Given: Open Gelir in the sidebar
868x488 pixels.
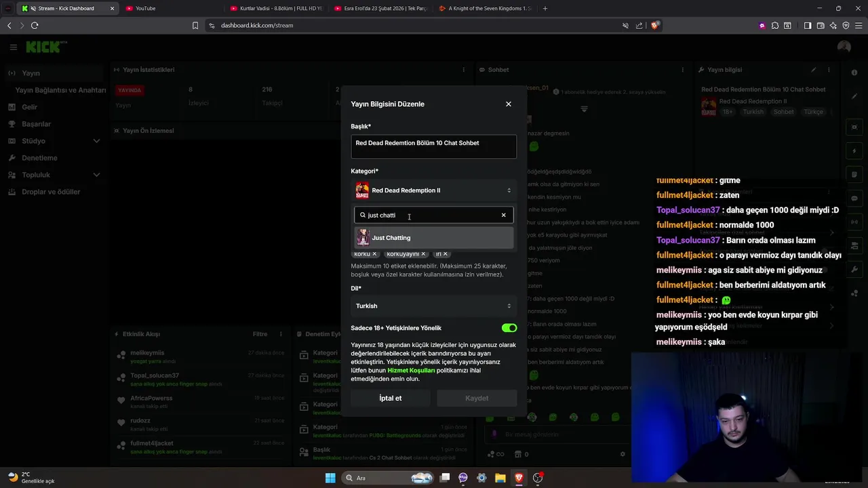Looking at the screenshot, I should (x=54, y=107).
